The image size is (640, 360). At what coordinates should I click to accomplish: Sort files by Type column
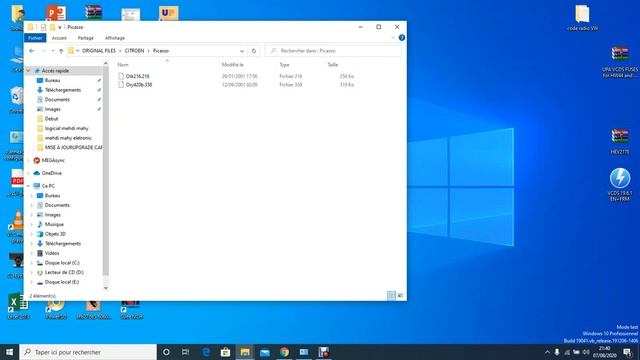pos(284,65)
